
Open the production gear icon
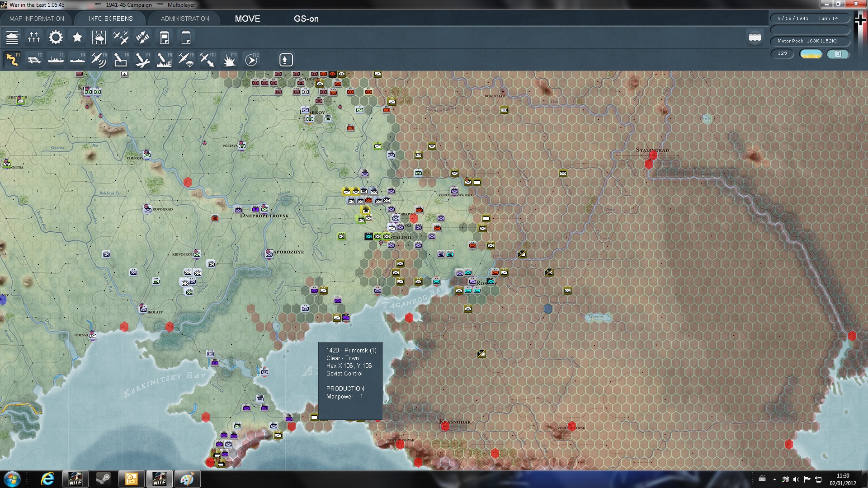56,38
